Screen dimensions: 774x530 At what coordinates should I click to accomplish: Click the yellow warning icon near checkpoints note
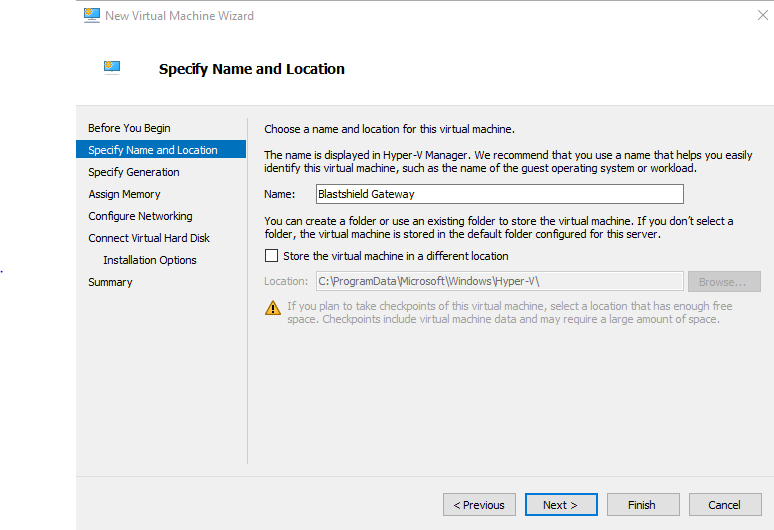coord(273,309)
